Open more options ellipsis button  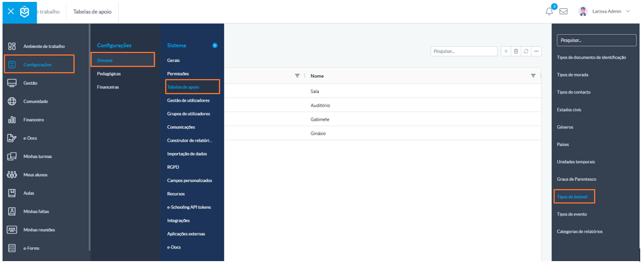click(536, 51)
